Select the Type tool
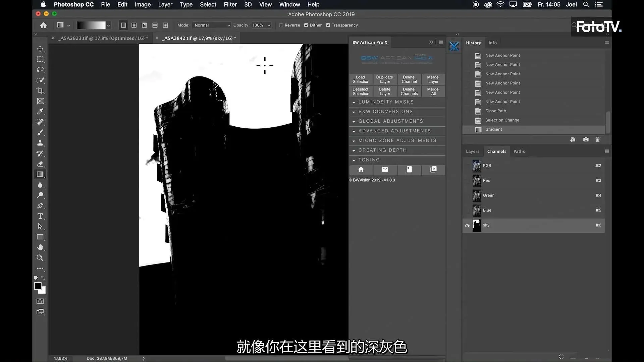The width and height of the screenshot is (644, 362). point(40,216)
